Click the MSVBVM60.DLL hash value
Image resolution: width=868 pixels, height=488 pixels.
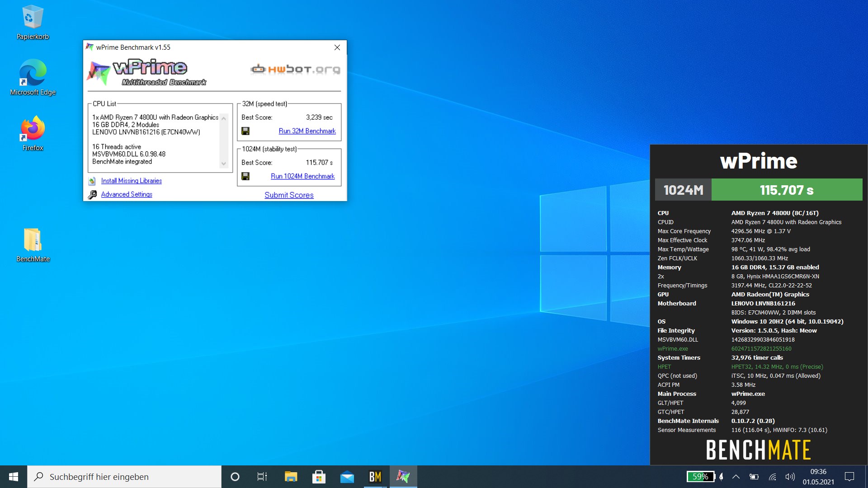[x=763, y=340]
